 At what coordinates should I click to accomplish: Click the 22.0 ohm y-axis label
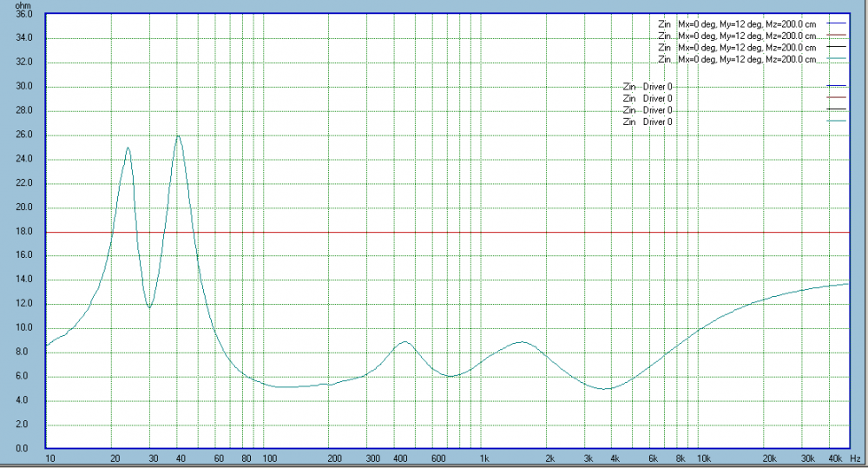pos(23,182)
